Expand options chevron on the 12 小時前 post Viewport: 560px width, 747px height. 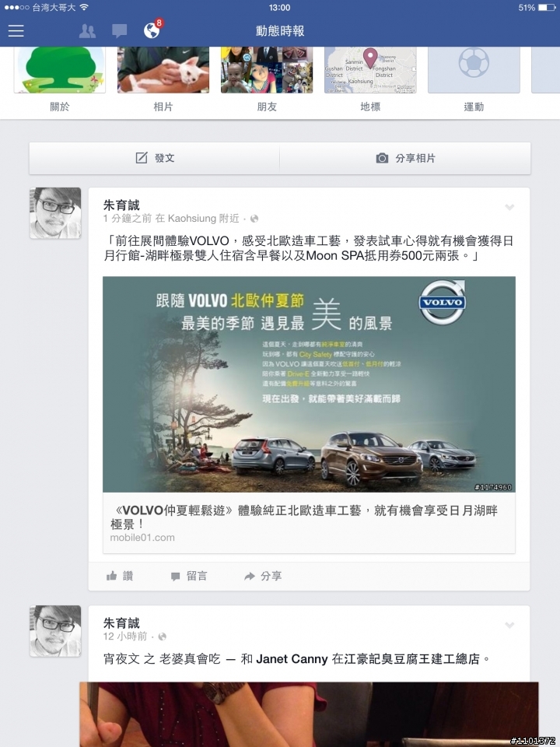(x=509, y=625)
